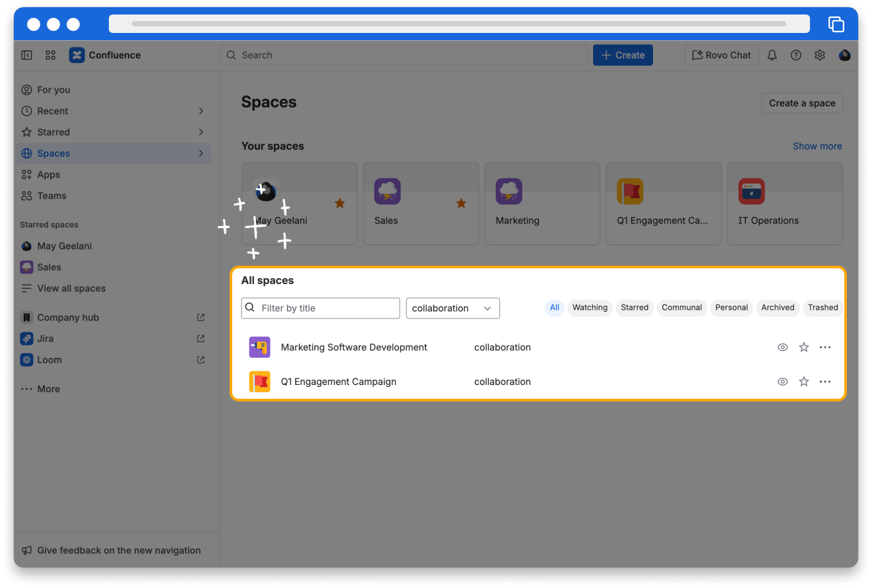The image size is (872, 588).
Task: Open the user profile avatar
Action: pos(844,55)
